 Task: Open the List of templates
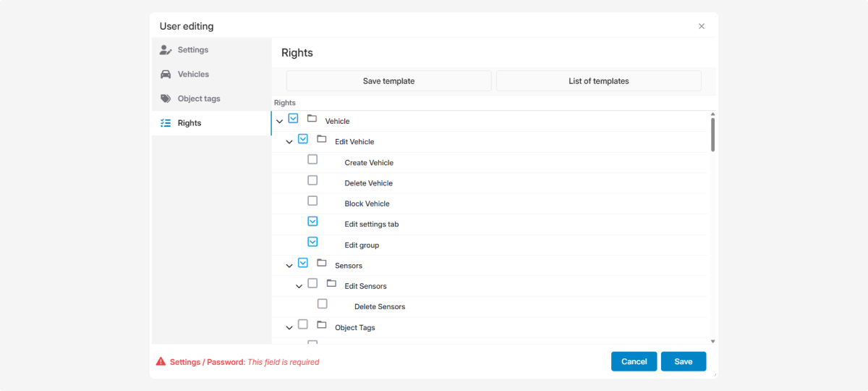coord(598,81)
